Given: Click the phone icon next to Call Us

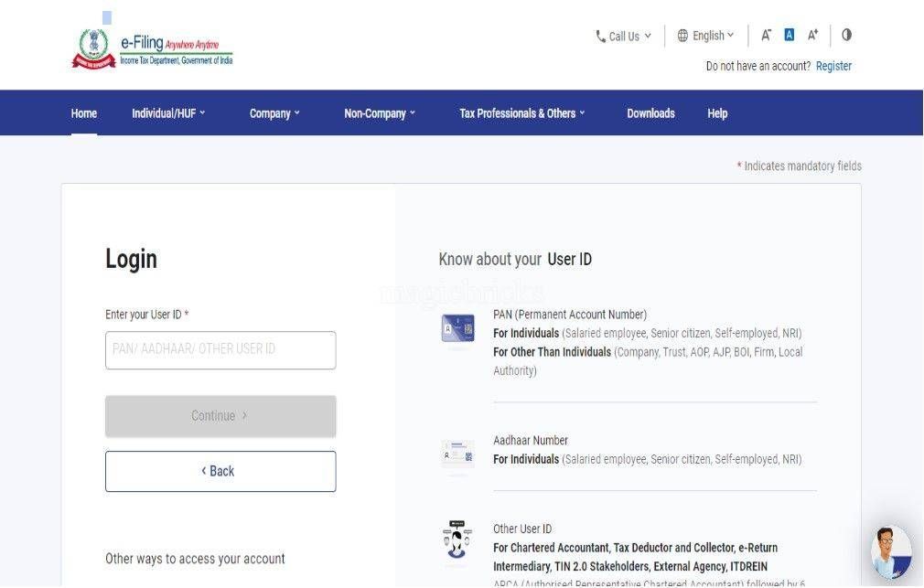Looking at the screenshot, I should (x=599, y=36).
